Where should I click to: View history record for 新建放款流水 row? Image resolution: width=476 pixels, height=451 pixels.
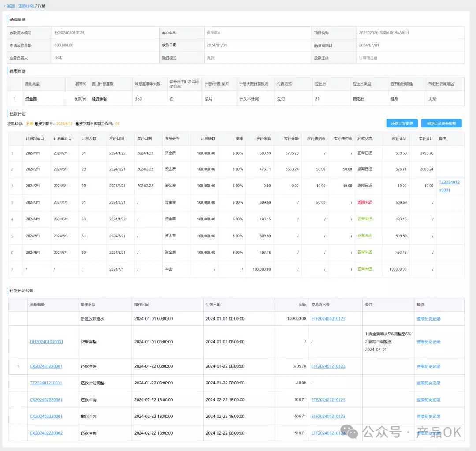point(428,319)
